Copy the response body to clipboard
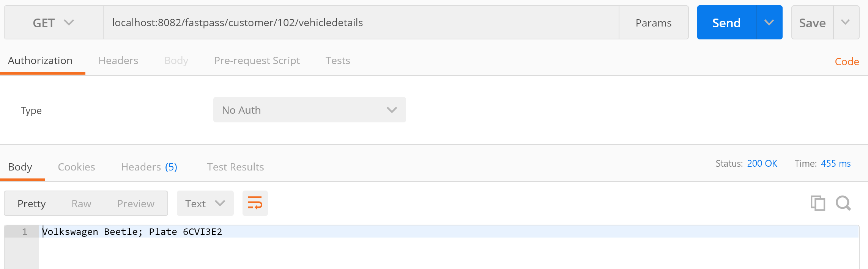The height and width of the screenshot is (269, 868). [818, 203]
